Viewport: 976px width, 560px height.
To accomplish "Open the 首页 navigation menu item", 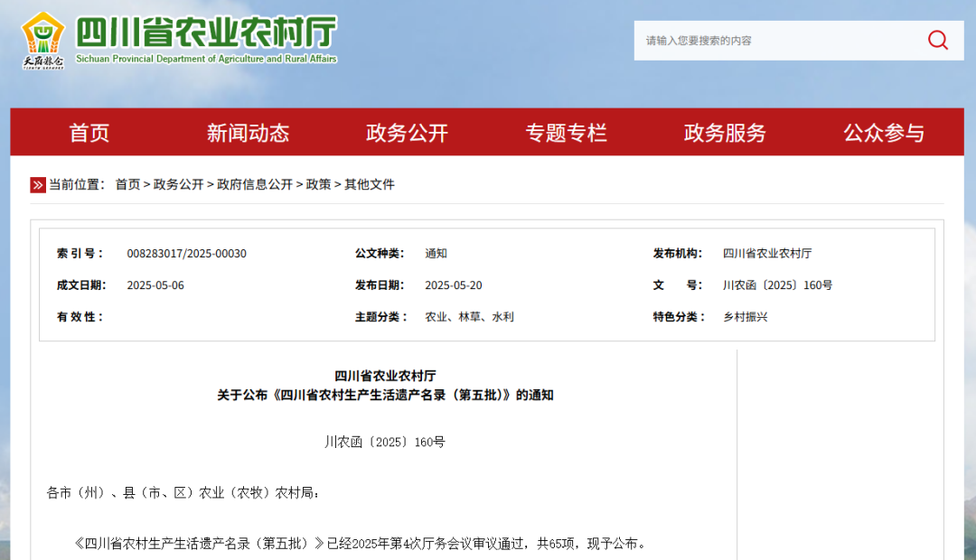I will (89, 133).
